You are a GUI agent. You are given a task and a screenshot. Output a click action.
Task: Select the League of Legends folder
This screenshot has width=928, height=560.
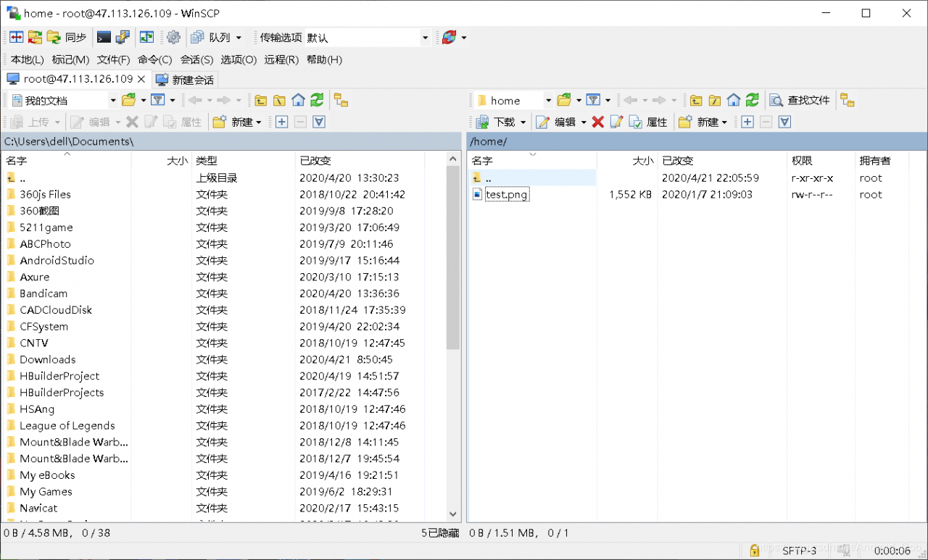67,425
